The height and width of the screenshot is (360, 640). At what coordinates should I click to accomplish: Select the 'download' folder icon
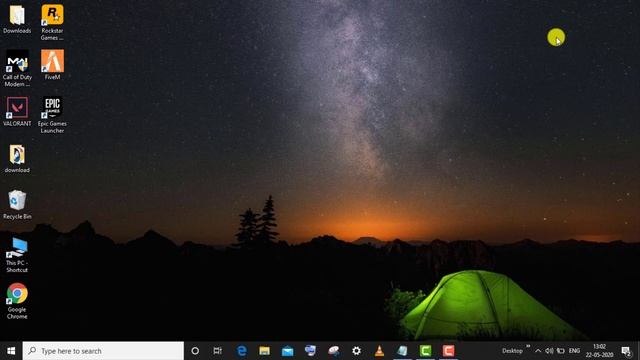pyautogui.click(x=17, y=159)
